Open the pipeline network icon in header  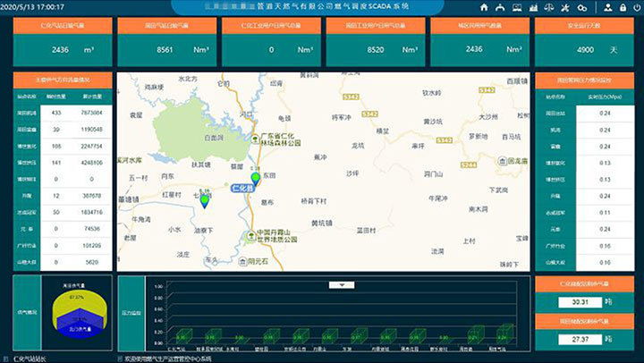coord(500,7)
